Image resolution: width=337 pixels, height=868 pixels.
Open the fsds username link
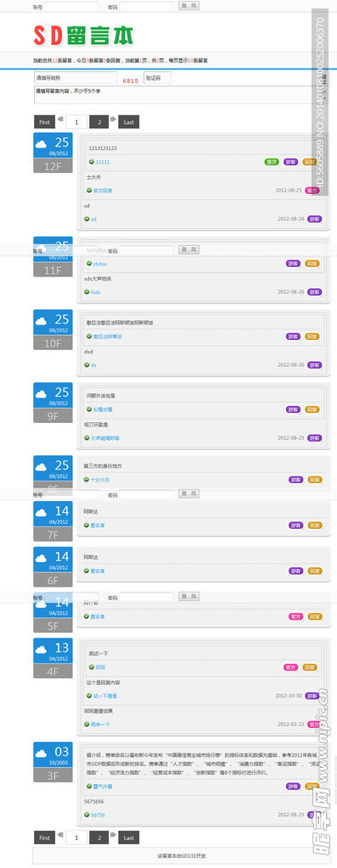[x=96, y=292]
